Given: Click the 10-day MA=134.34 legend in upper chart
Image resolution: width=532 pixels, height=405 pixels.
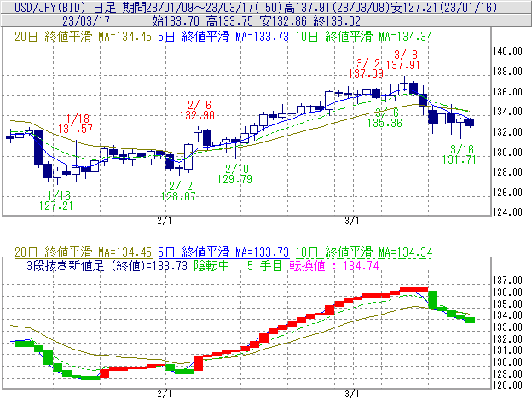Looking at the screenshot, I should [364, 37].
